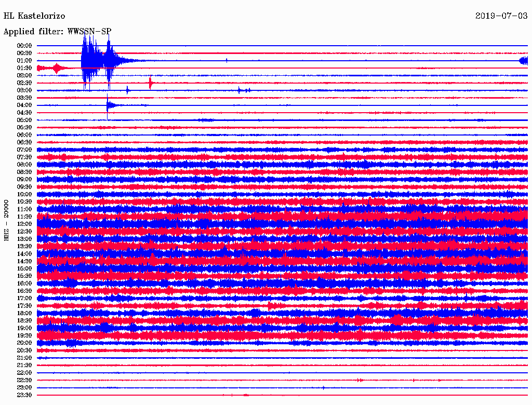Click the '22:30' time label
Image resolution: width=532 pixels, height=405 pixels.
pyautogui.click(x=24, y=380)
